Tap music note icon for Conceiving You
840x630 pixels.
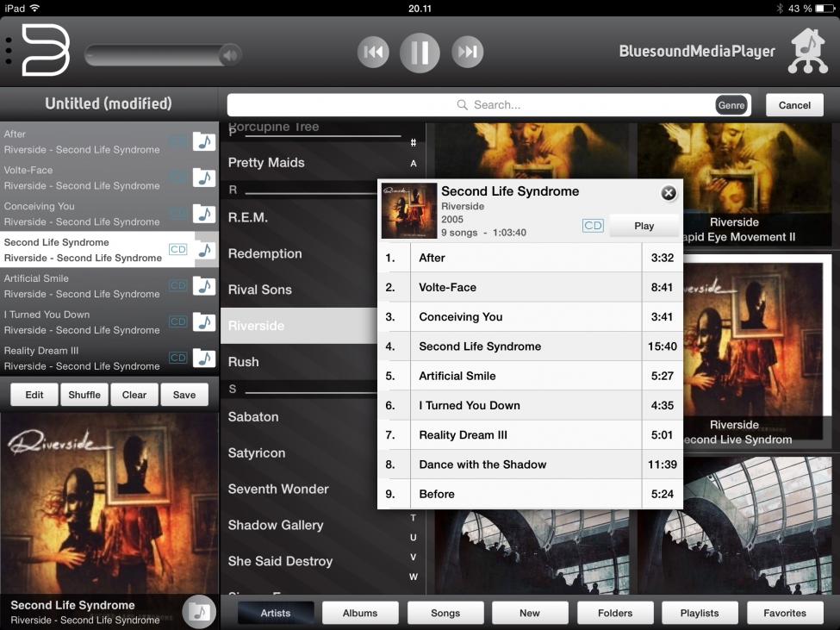[204, 214]
